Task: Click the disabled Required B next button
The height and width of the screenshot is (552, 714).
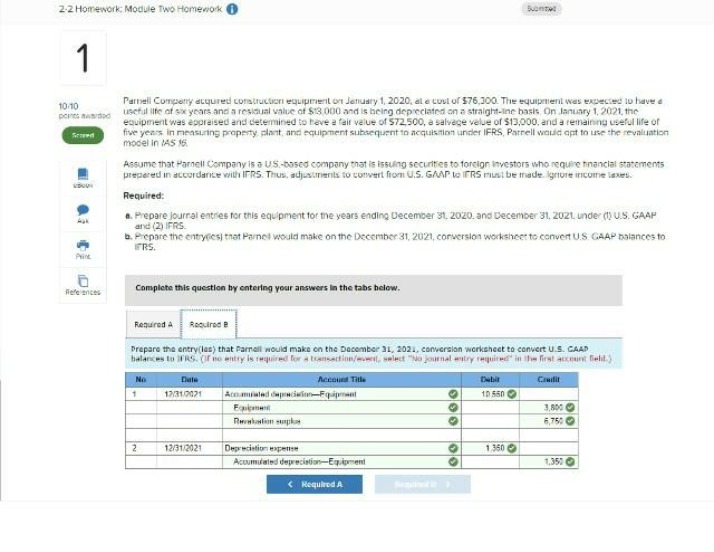Action: [x=423, y=484]
